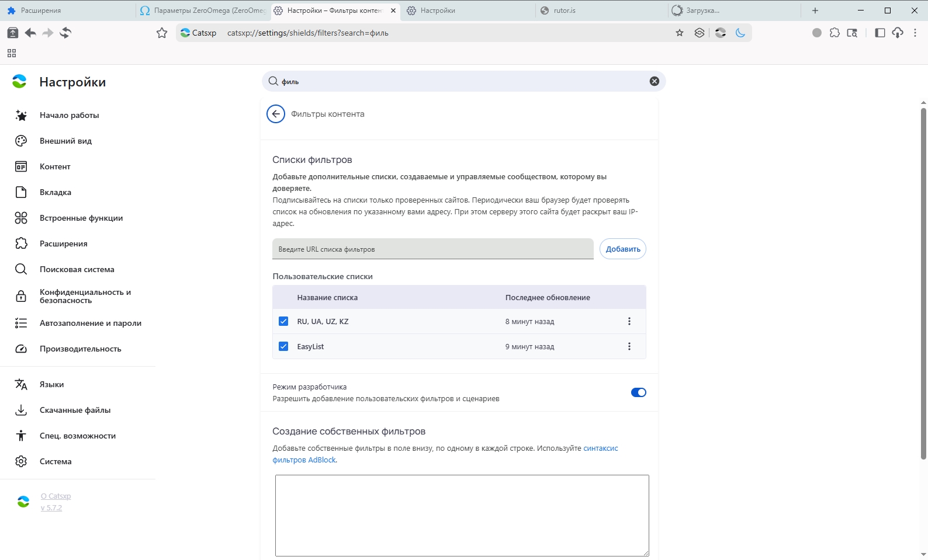
Task: Open the синтаксис фильтров AdBlock link
Action: click(x=600, y=448)
